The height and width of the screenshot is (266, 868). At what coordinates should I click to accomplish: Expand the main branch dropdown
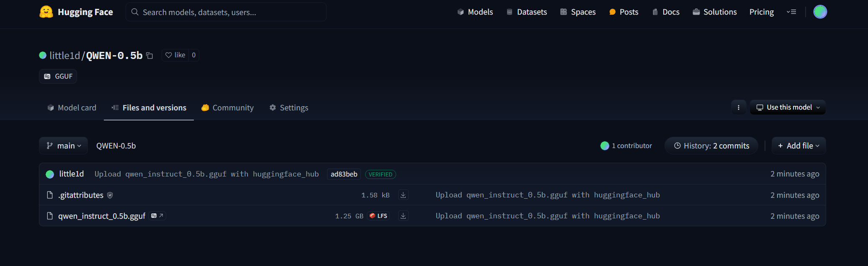(64, 146)
